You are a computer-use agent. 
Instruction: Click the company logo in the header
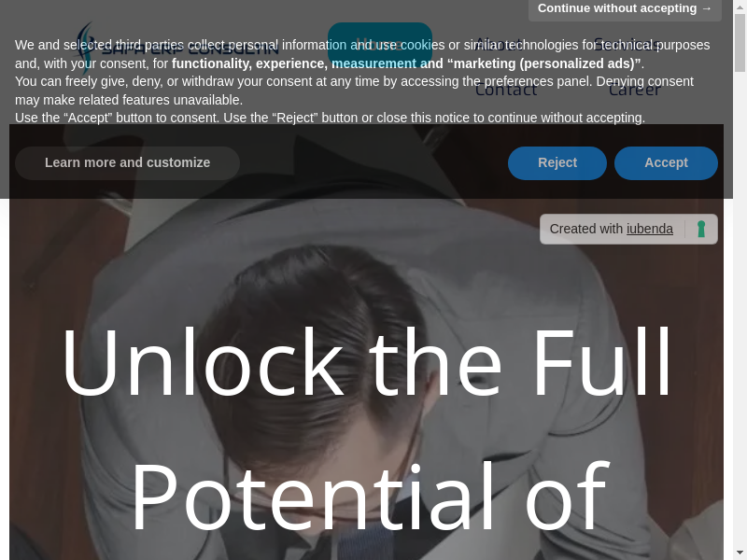point(177,48)
